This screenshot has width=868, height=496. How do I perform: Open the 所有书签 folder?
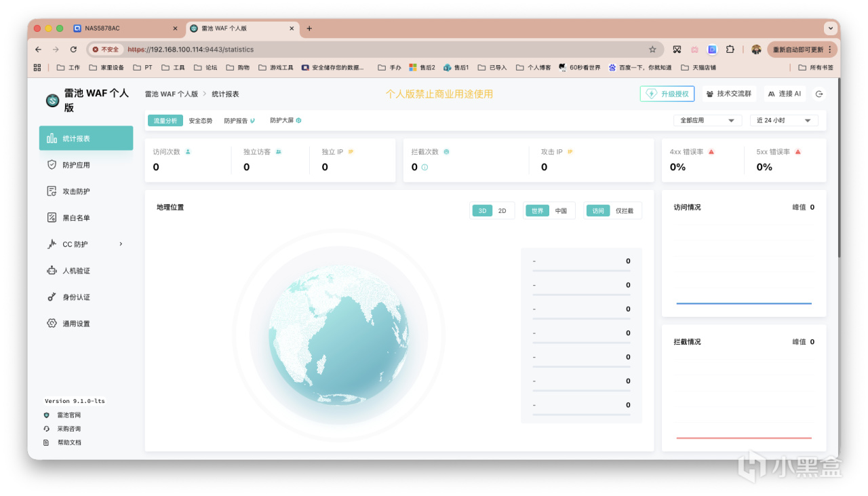[x=816, y=67]
